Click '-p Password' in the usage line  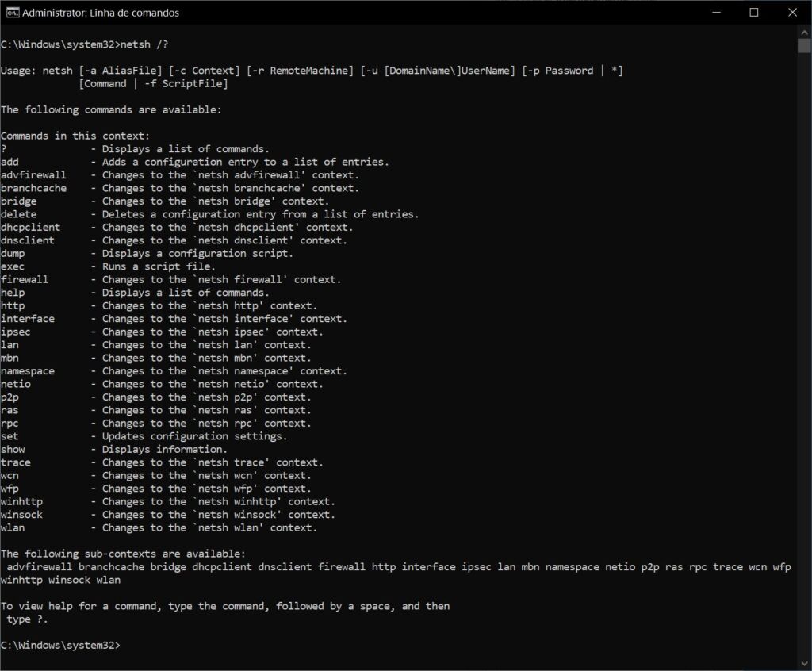(557, 71)
